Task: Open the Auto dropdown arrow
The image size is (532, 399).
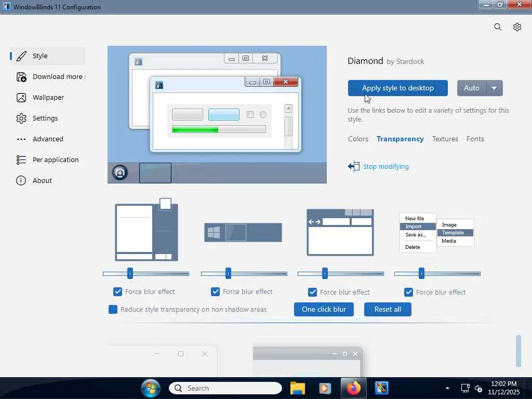Action: click(495, 88)
